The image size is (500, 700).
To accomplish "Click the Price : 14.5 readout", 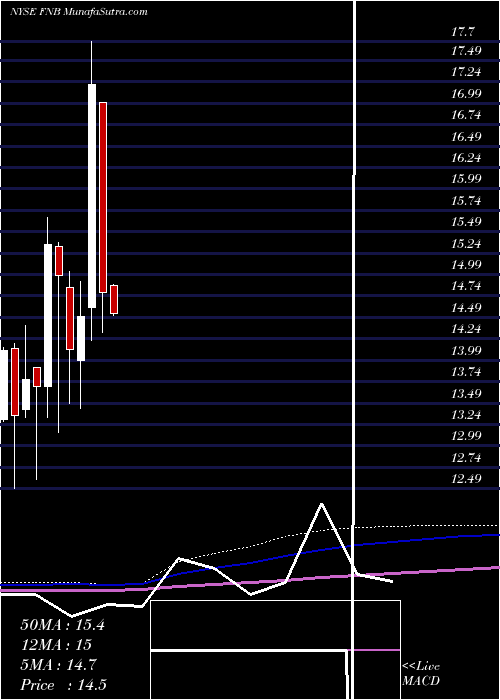I will 63,685.
